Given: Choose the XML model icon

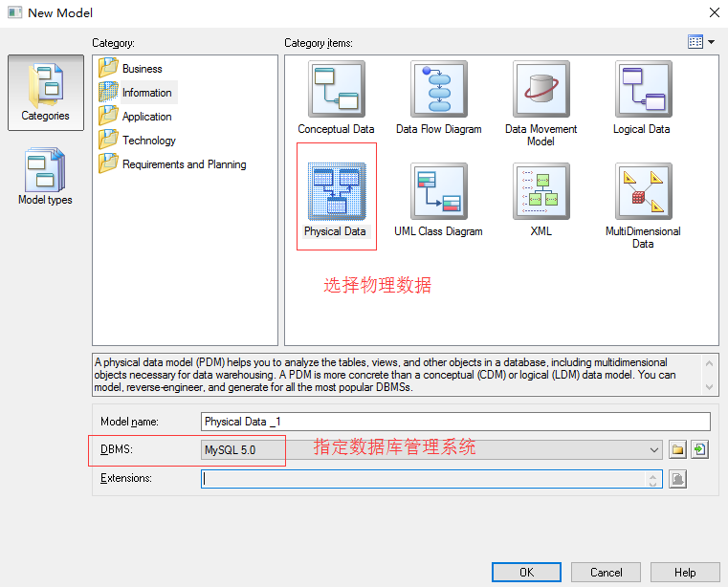Looking at the screenshot, I should pos(541,190).
